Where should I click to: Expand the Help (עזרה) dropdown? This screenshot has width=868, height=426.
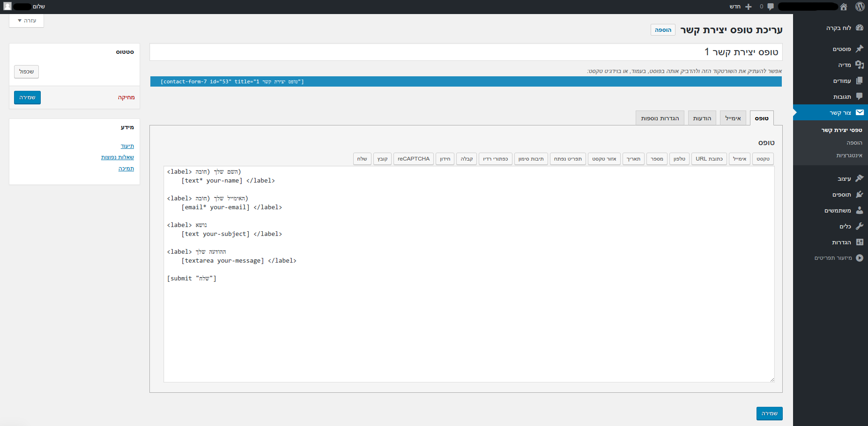click(x=27, y=21)
